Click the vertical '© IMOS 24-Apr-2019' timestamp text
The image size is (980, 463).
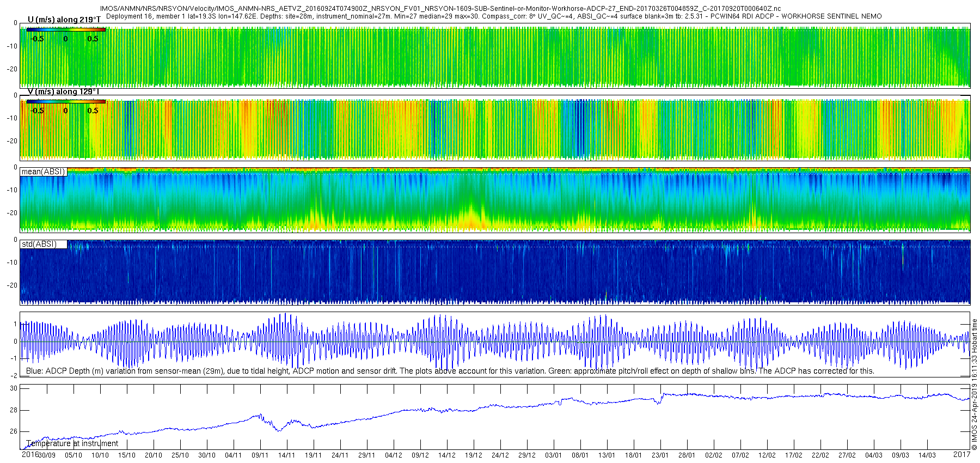point(975,385)
